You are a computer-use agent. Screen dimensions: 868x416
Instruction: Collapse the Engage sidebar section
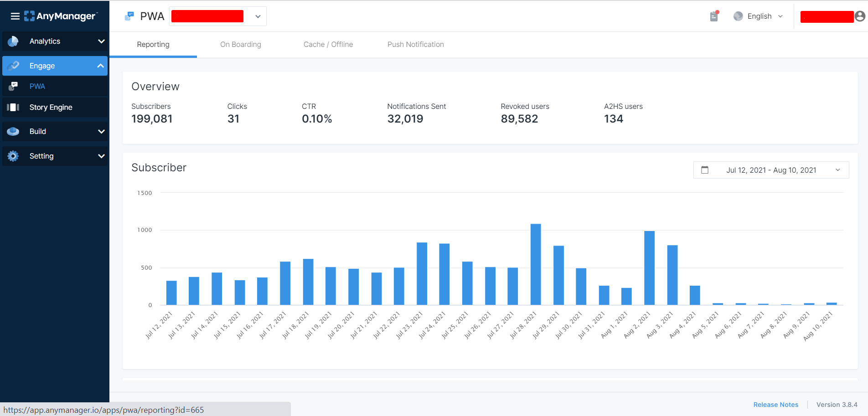pos(100,66)
